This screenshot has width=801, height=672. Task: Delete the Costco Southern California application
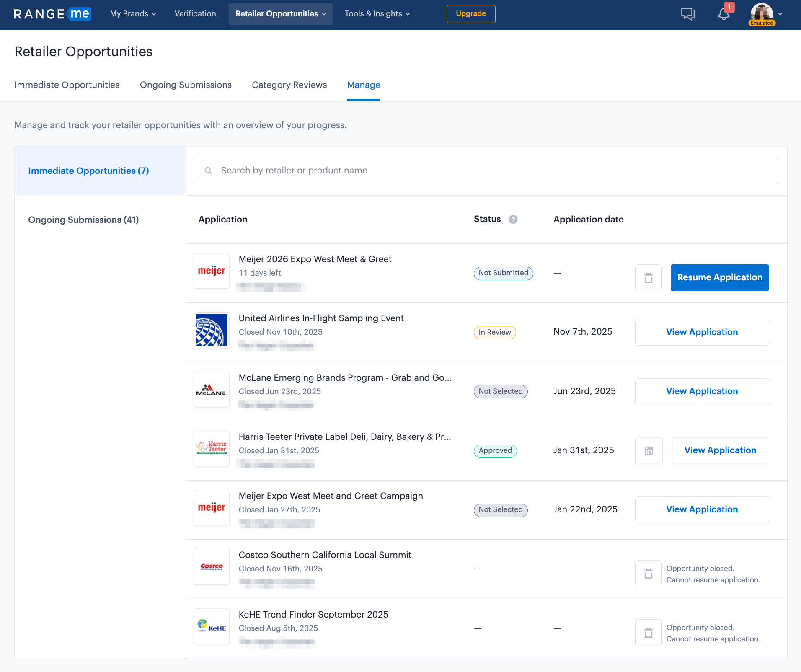(648, 574)
